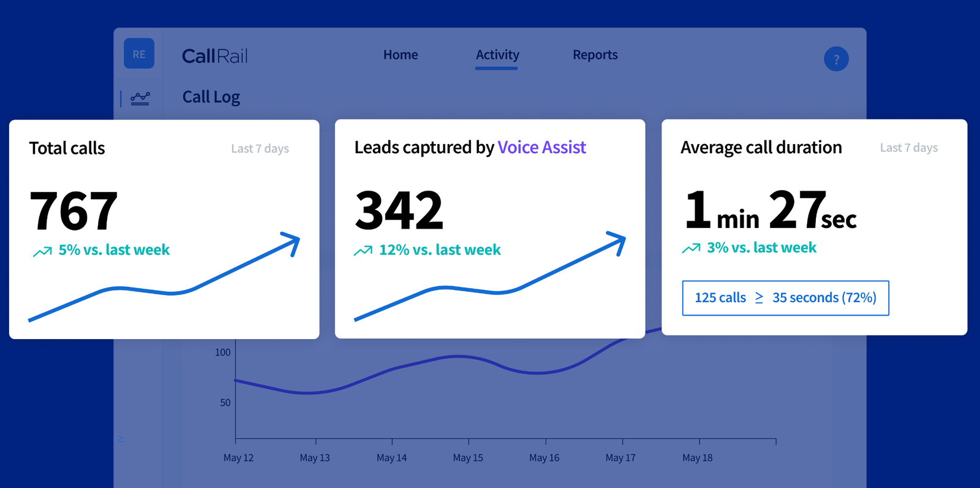Click the trend arrow icon beside 3% vs. last week
This screenshot has height=488, width=980.
coord(691,248)
